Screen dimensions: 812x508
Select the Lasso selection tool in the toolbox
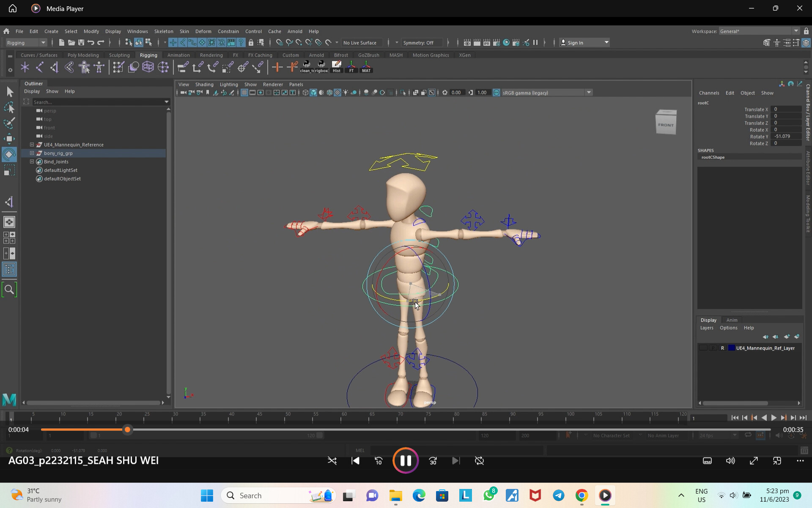point(9,107)
